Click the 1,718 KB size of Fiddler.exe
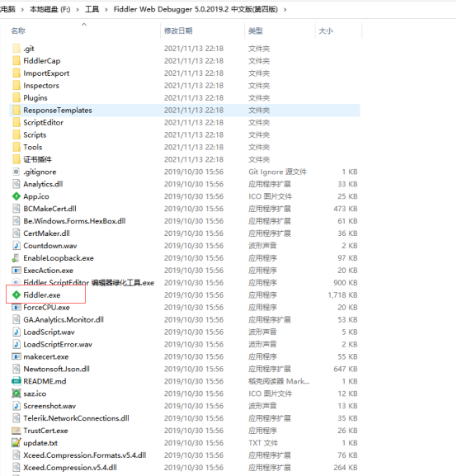The image size is (457, 476). tap(342, 295)
